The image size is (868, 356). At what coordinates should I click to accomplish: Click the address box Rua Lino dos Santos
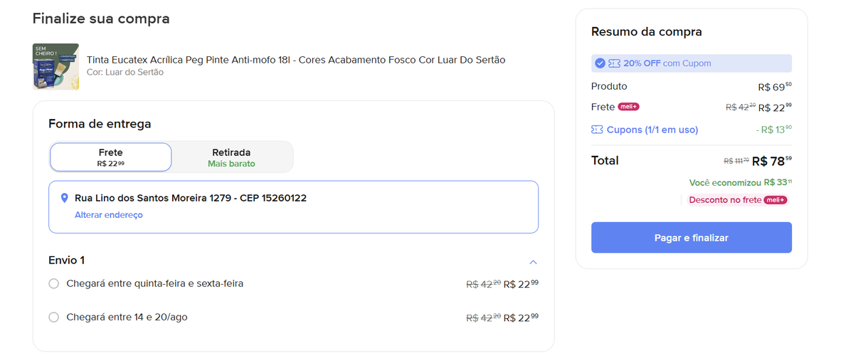point(293,206)
